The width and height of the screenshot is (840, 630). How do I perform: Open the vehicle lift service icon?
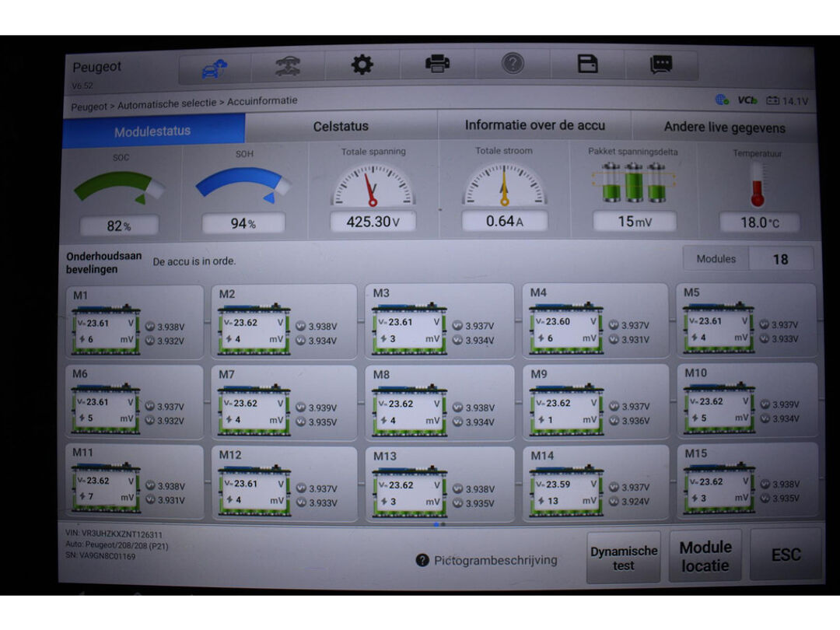click(288, 67)
